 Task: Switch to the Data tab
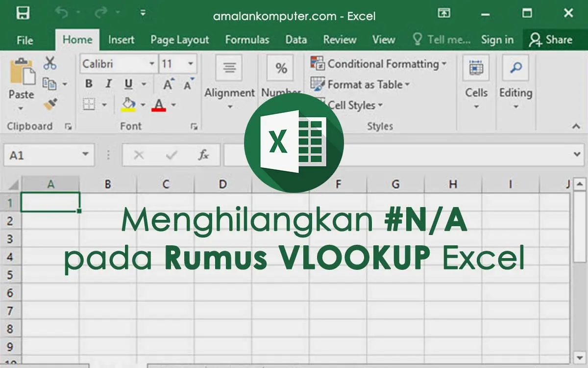296,40
